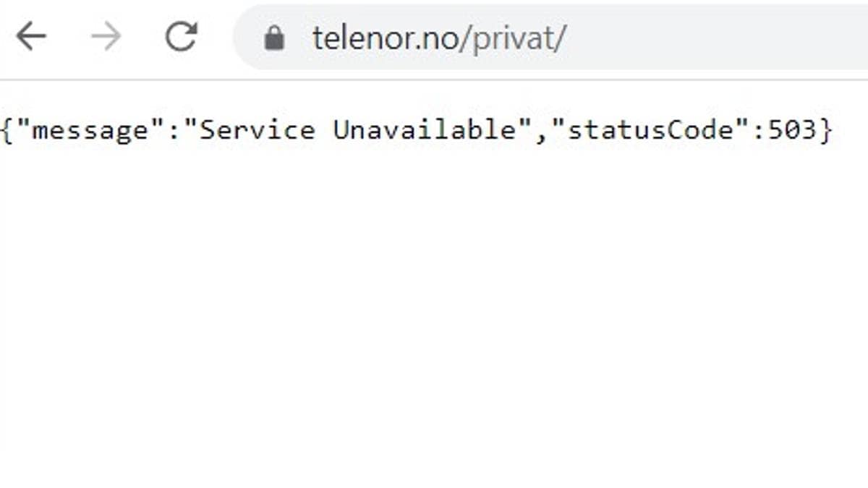Click the /privat/ path in the URL
Image resolution: width=868 pixels, height=488 pixels.
point(519,38)
